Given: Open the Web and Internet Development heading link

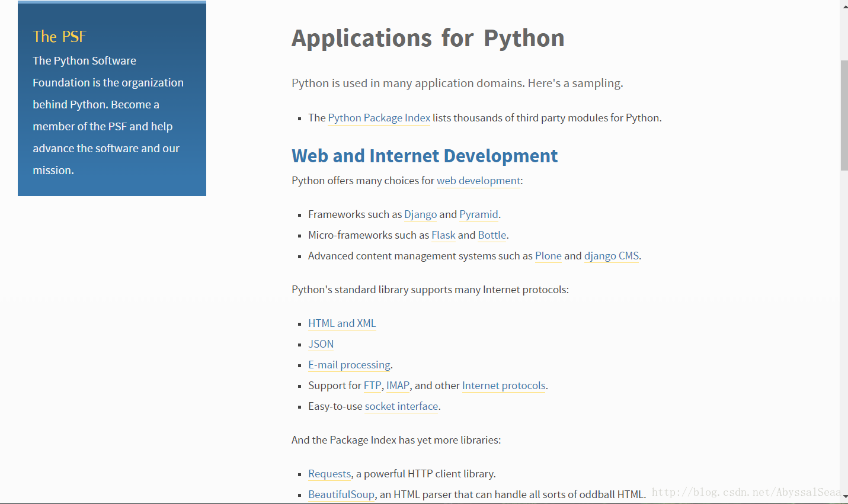Looking at the screenshot, I should tap(424, 156).
